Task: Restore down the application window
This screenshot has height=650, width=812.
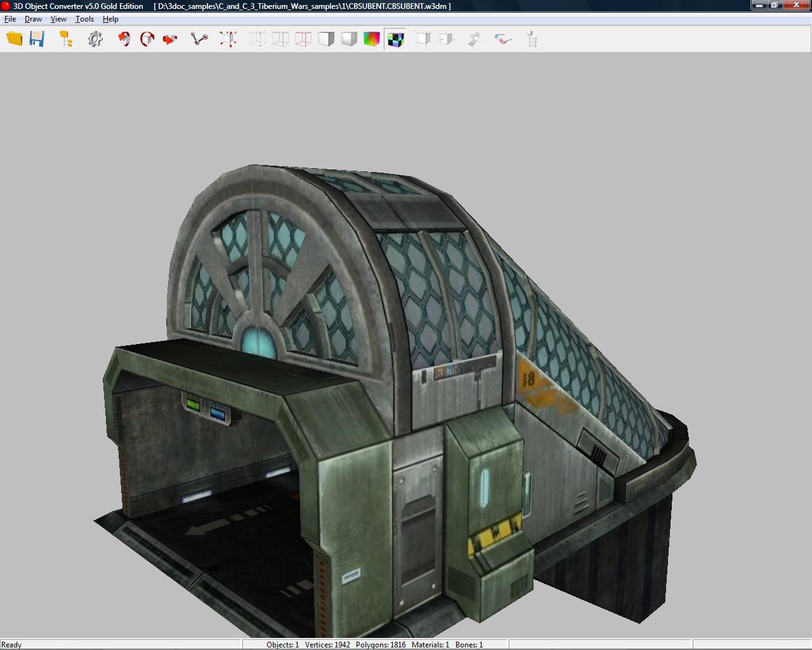Action: coord(775,5)
